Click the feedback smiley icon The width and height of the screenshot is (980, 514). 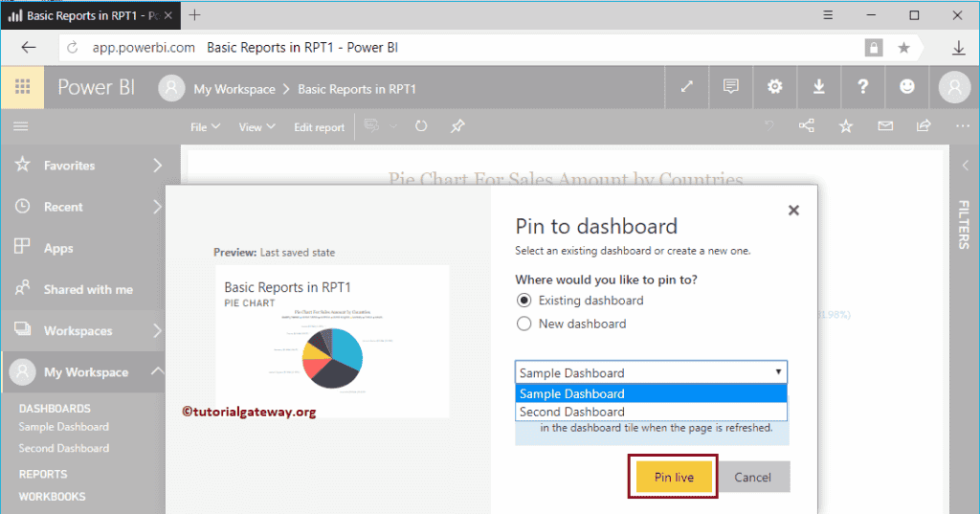click(x=907, y=87)
